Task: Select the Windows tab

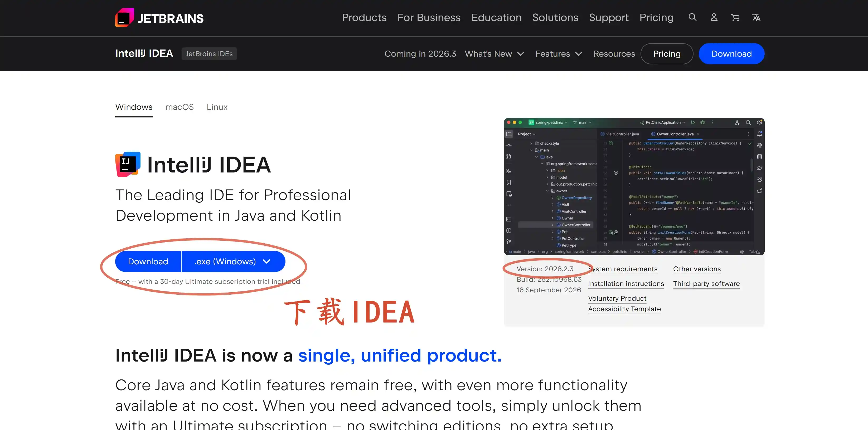Action: click(134, 107)
